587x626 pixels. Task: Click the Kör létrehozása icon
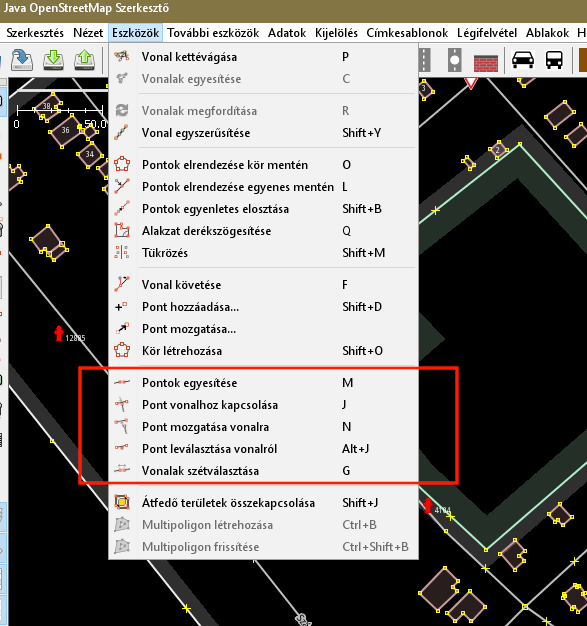tap(122, 351)
